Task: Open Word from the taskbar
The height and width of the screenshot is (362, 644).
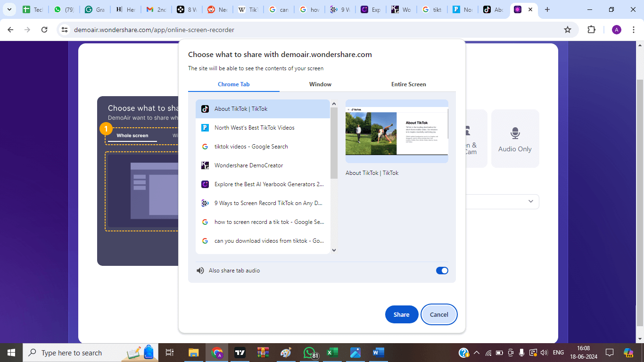Action: (x=379, y=353)
